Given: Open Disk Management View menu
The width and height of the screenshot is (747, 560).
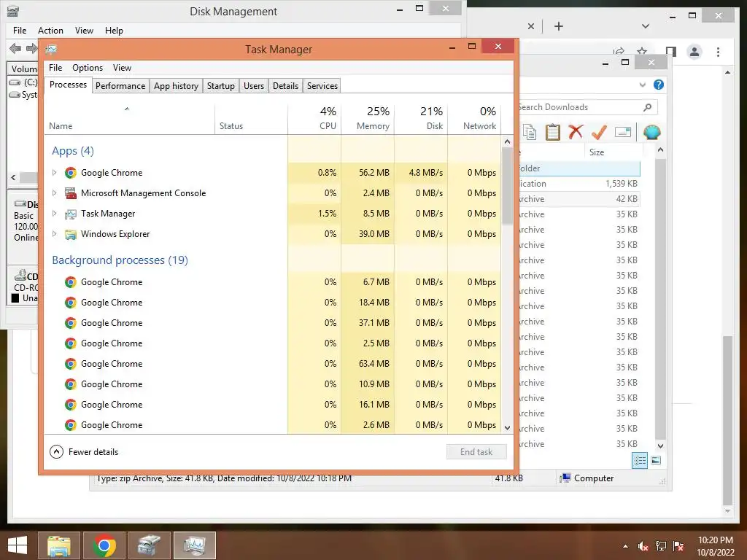Looking at the screenshot, I should coord(84,31).
